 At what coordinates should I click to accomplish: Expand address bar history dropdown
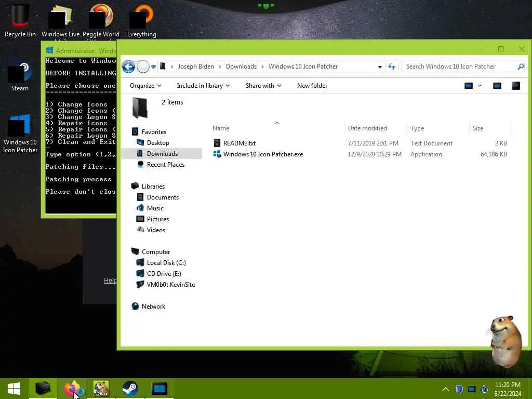click(380, 67)
